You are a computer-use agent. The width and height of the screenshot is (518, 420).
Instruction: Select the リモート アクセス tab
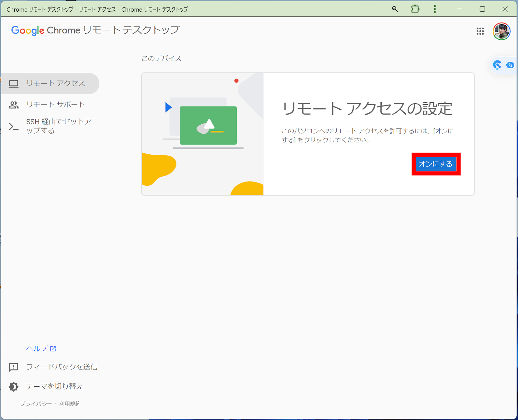tap(50, 83)
